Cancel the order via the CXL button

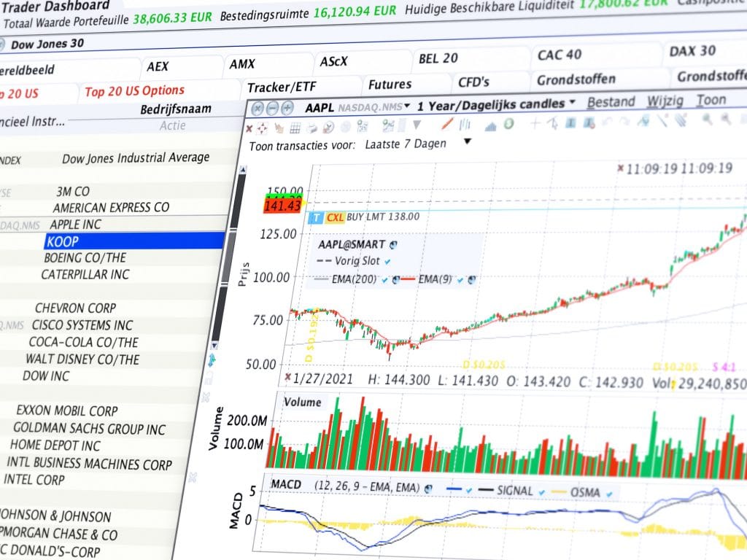tap(336, 217)
